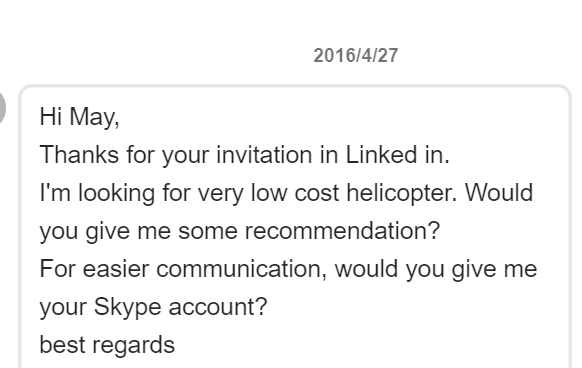Click the word "invitation" in the message
The height and width of the screenshot is (368, 582).
pyautogui.click(x=264, y=154)
